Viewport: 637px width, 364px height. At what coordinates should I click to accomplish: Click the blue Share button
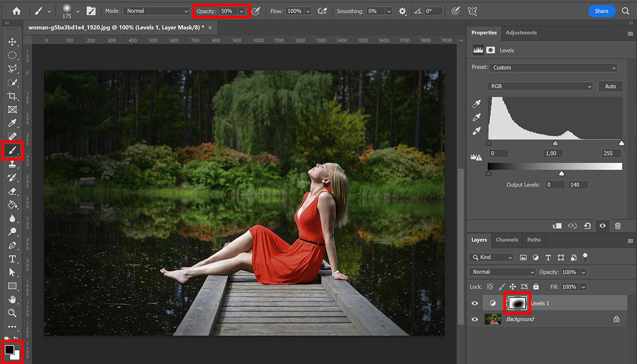[x=601, y=11]
